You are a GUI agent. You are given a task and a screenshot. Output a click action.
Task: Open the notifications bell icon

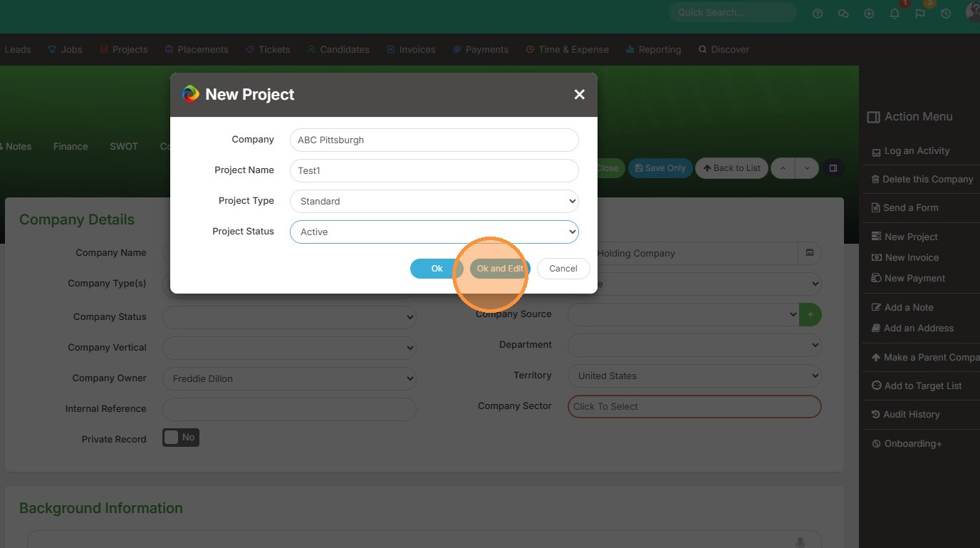pyautogui.click(x=895, y=14)
